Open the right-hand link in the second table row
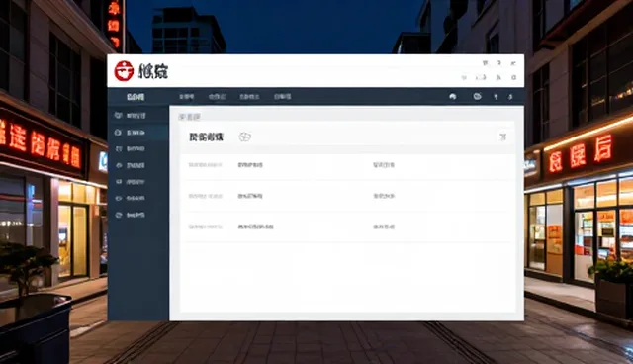The height and width of the screenshot is (364, 633). pos(384,196)
